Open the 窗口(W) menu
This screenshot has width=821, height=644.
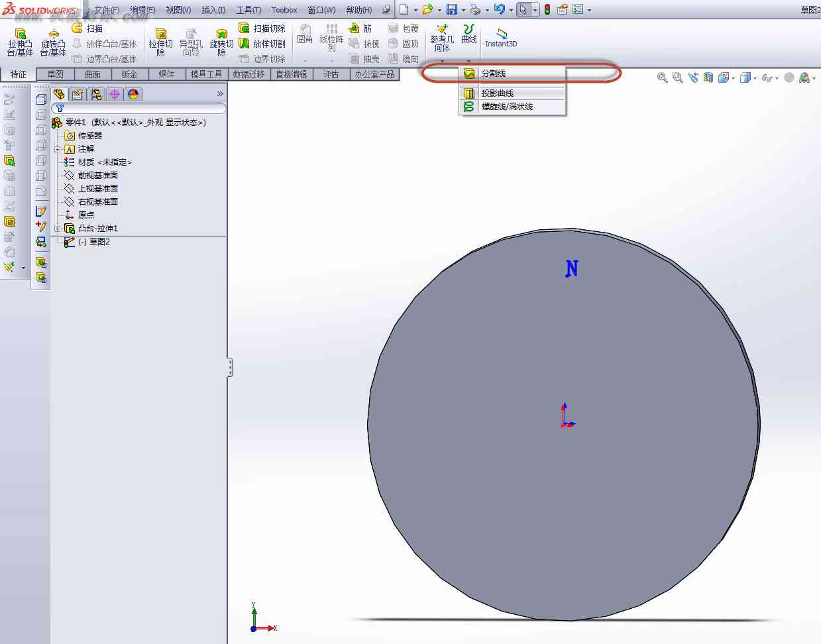click(x=321, y=10)
